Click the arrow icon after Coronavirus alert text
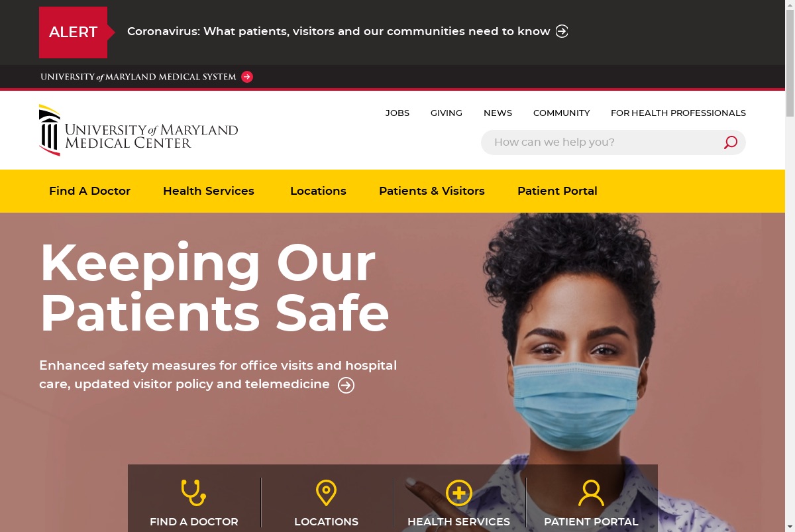The width and height of the screenshot is (795, 532). [562, 31]
